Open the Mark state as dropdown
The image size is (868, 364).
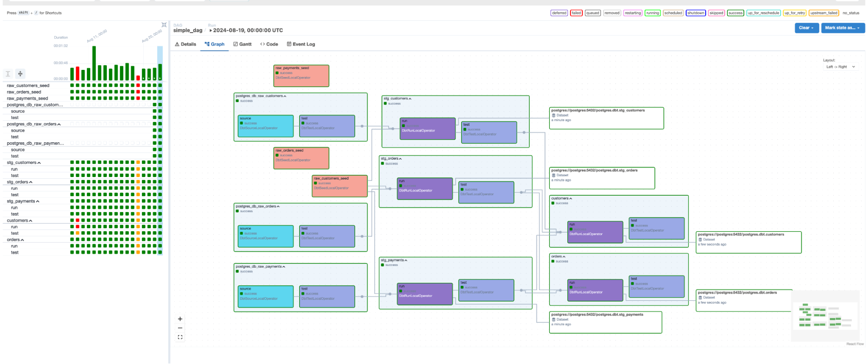click(842, 28)
